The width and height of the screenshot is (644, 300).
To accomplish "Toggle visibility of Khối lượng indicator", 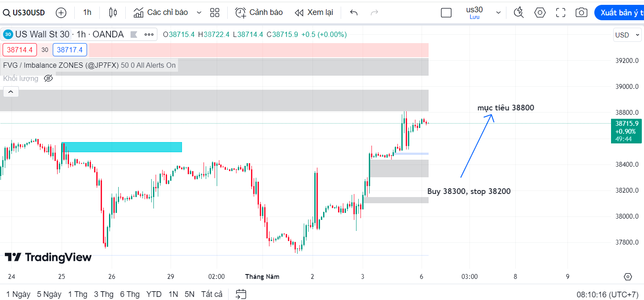I will coord(48,79).
